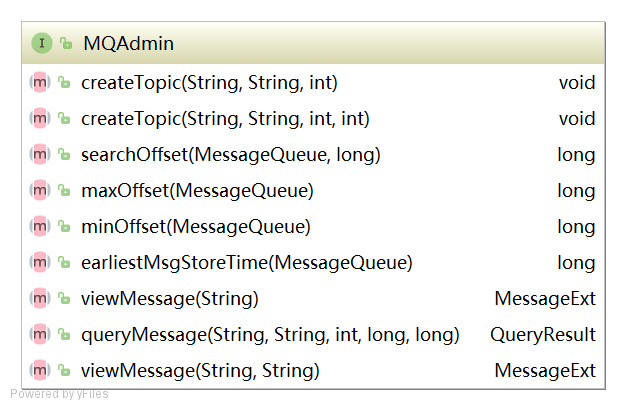This screenshot has height=410, width=626.
Task: Click method icon of createTopic(String, String, int)
Action: (x=40, y=83)
